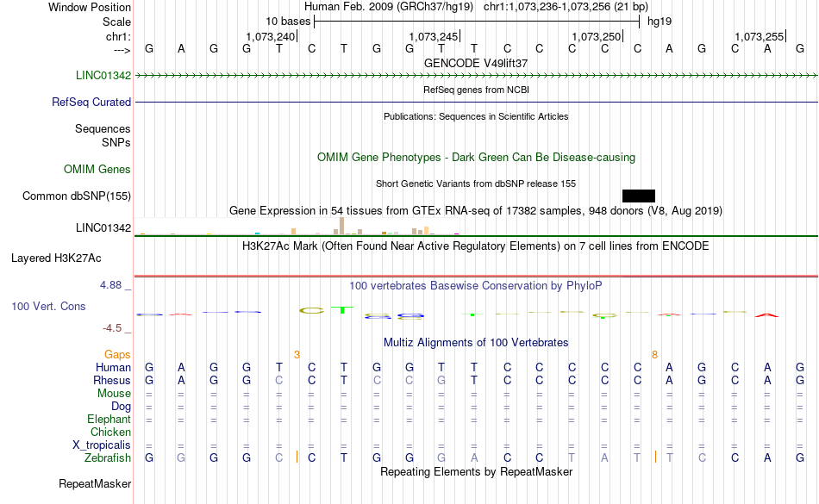Click the X_tropicalis species label
The height and width of the screenshot is (504, 819).
click(x=102, y=445)
